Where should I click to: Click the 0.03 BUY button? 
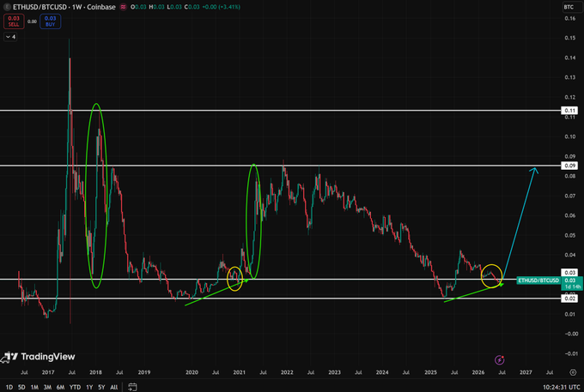click(x=50, y=21)
